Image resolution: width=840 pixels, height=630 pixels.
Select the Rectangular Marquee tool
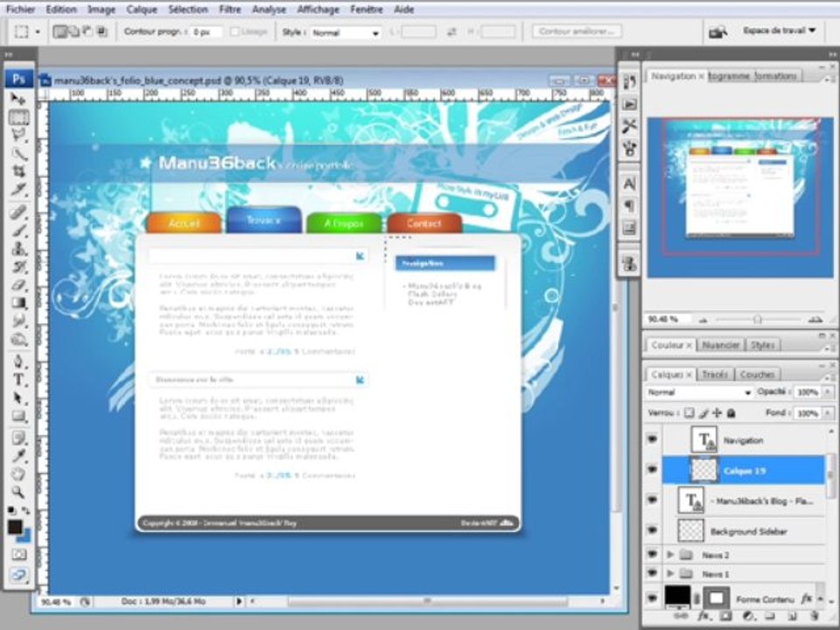point(18,118)
